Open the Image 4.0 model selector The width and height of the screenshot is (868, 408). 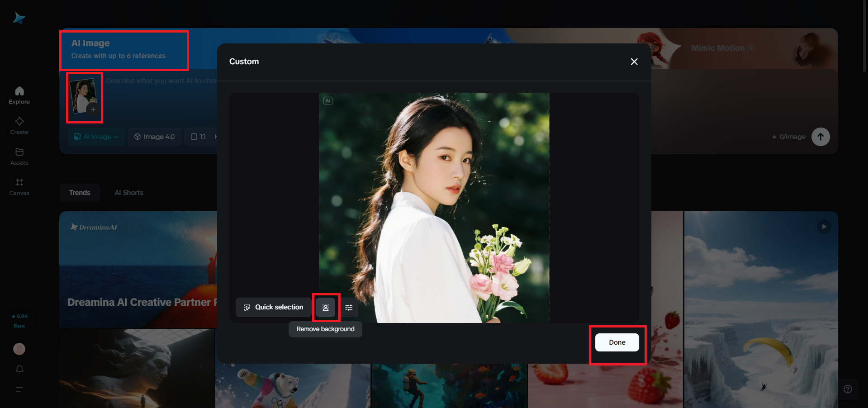pos(155,137)
